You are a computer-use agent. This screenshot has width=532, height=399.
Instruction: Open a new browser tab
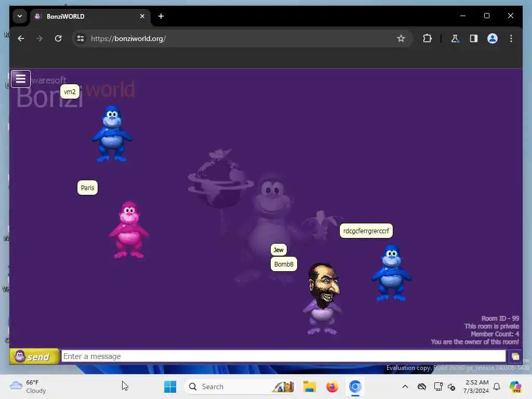coord(161,16)
